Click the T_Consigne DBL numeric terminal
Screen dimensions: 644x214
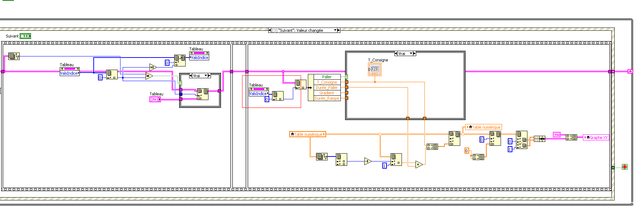375,70
